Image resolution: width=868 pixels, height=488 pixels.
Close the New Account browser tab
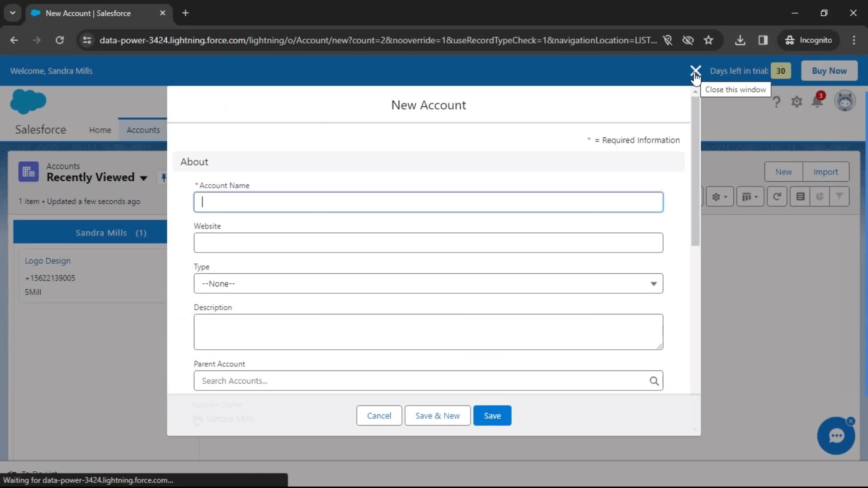click(163, 13)
